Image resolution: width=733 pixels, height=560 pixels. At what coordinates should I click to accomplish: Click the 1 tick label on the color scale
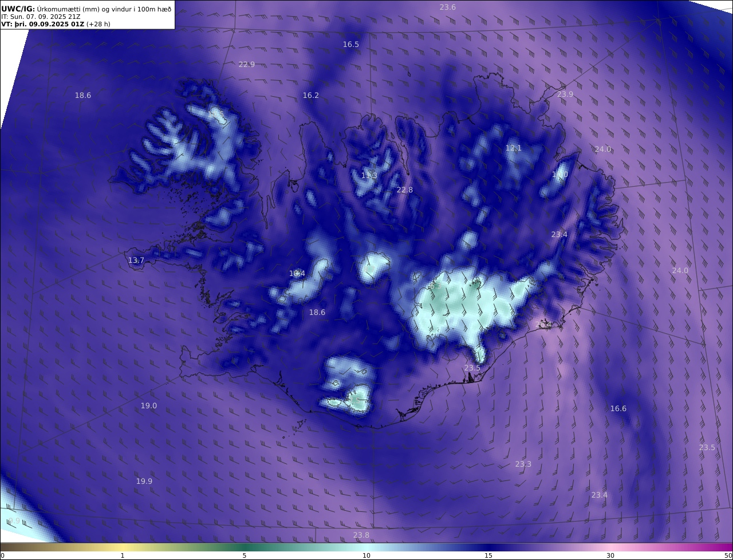tap(123, 555)
